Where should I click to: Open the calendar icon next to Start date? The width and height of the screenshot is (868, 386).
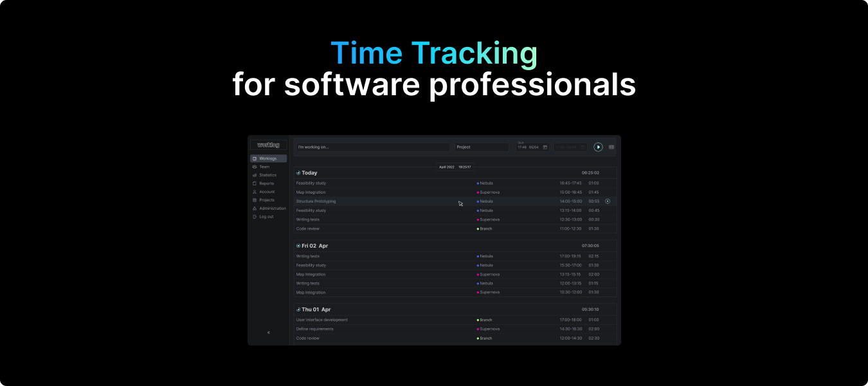point(545,147)
